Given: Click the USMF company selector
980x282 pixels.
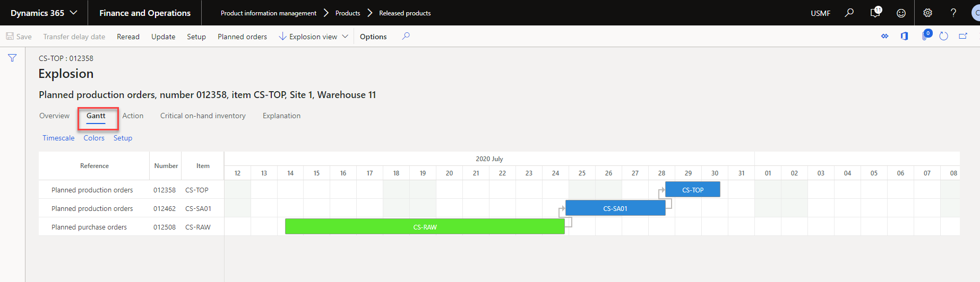Looking at the screenshot, I should pos(820,13).
